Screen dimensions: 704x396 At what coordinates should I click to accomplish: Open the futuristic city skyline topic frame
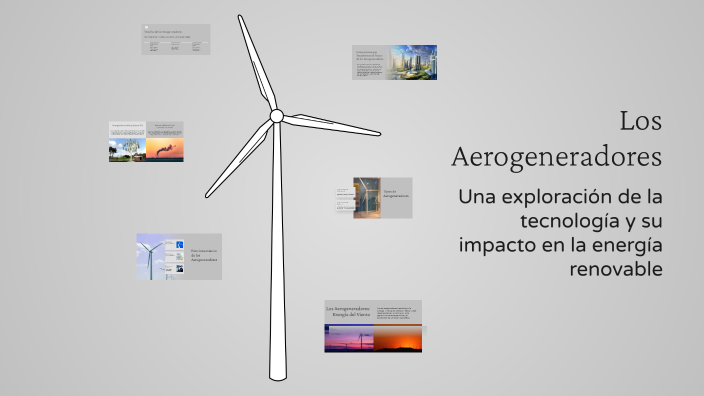pos(394,62)
